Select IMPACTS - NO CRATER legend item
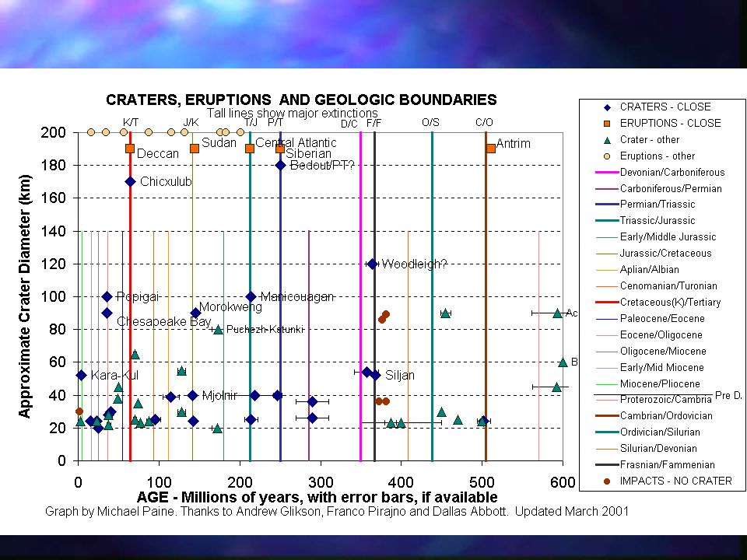Screen dimensions: 747x560 coord(668,481)
